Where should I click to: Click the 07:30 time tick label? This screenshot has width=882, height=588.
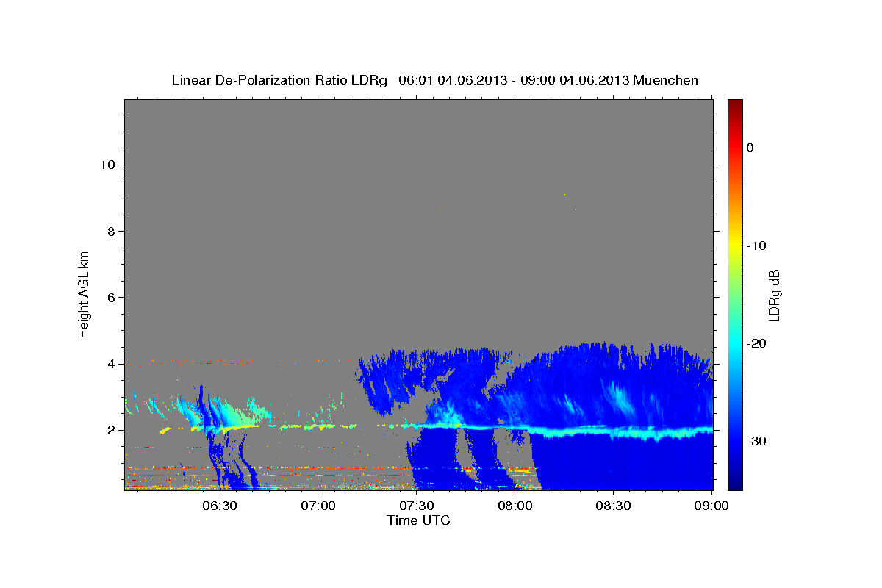pos(417,506)
